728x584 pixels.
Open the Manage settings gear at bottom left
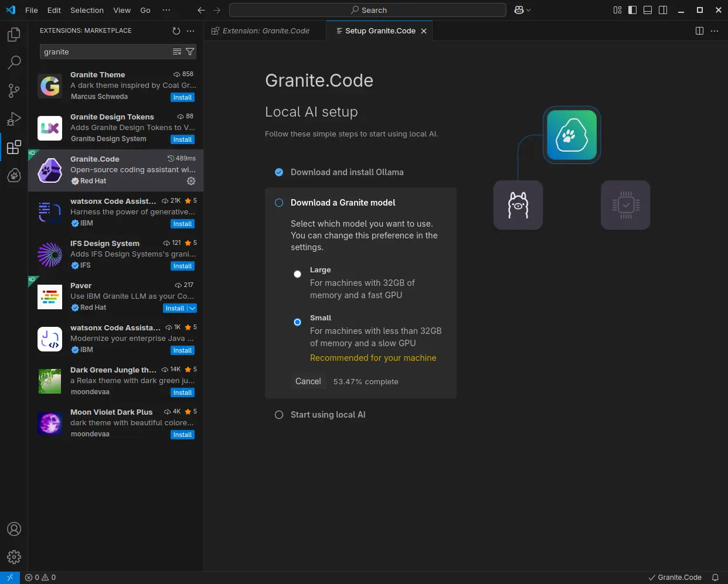point(13,557)
